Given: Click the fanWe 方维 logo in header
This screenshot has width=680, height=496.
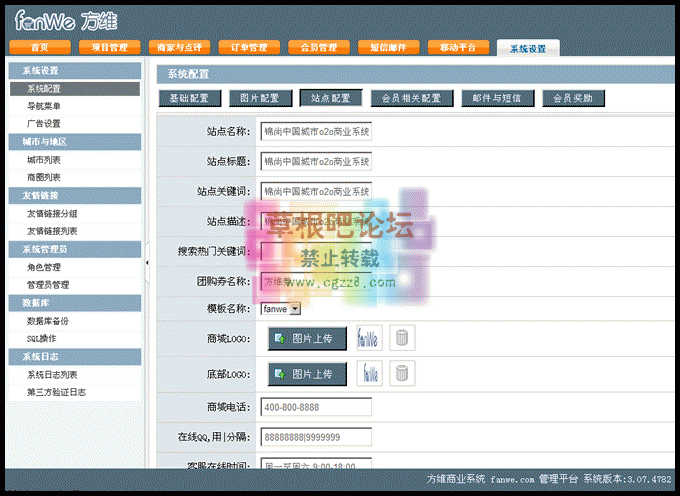Looking at the screenshot, I should coord(66,21).
